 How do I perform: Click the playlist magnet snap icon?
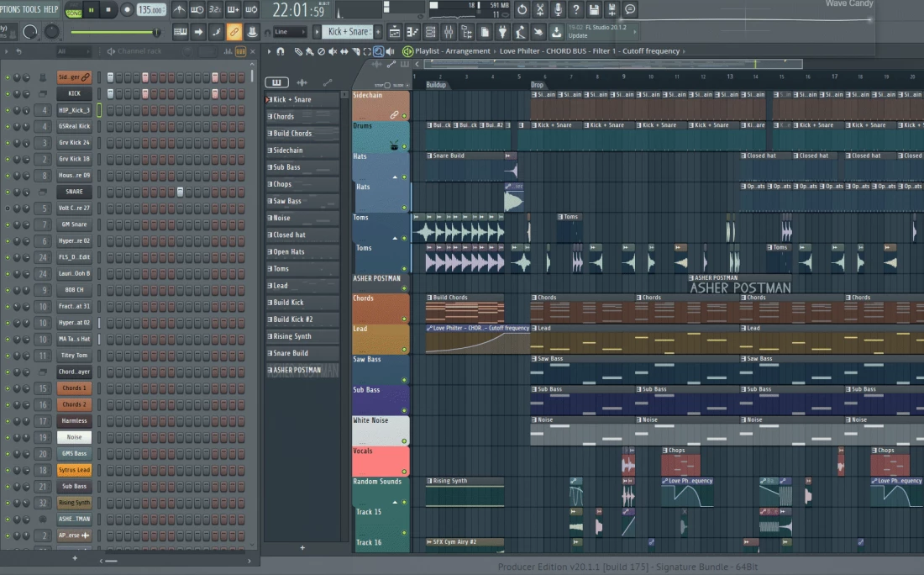tap(281, 51)
